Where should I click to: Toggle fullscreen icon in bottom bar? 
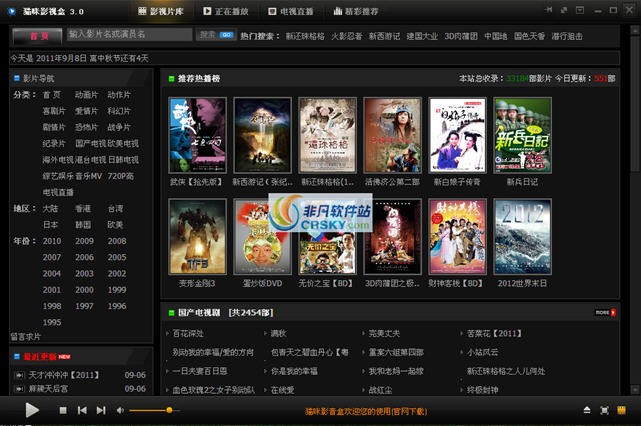[x=607, y=410]
